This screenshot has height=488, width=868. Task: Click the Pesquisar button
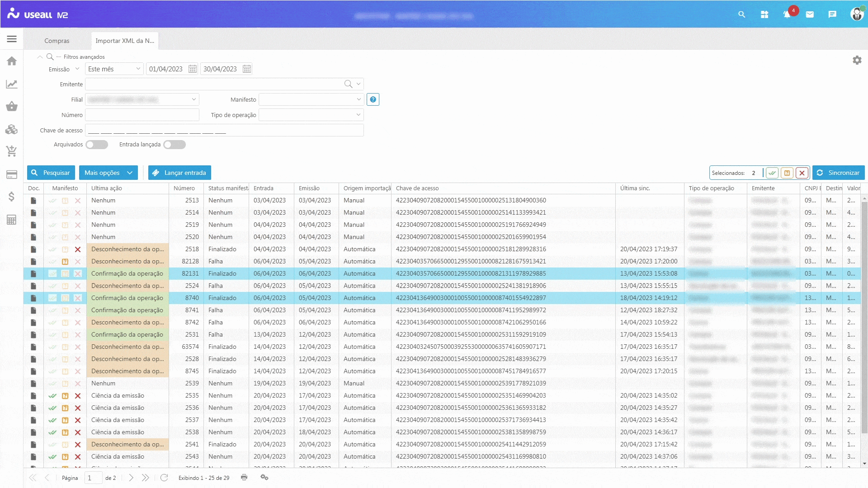(52, 173)
